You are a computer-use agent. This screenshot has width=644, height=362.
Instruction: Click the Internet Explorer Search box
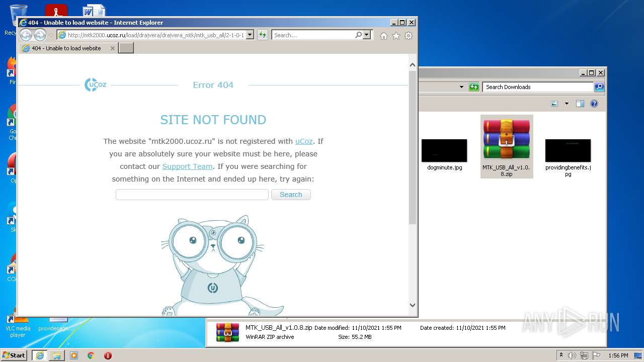tap(313, 35)
